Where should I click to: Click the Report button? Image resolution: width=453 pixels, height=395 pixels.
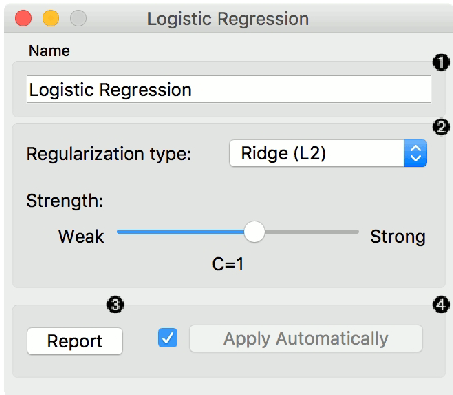click(75, 341)
